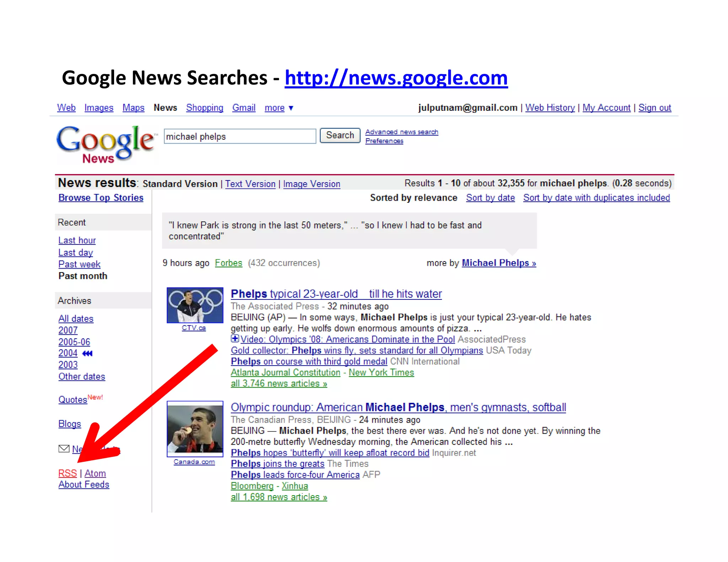Open the Shopping tab in top navigation
Image resolution: width=728 pixels, height=562 pixels.
pyautogui.click(x=204, y=108)
